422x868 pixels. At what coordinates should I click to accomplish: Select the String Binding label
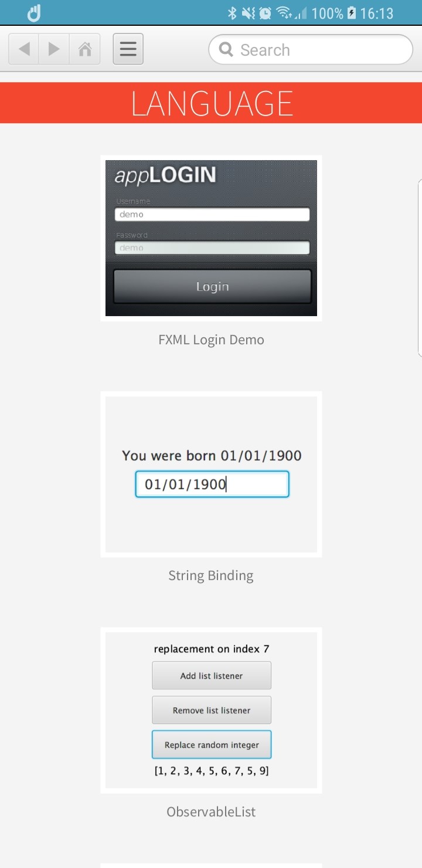(x=211, y=575)
